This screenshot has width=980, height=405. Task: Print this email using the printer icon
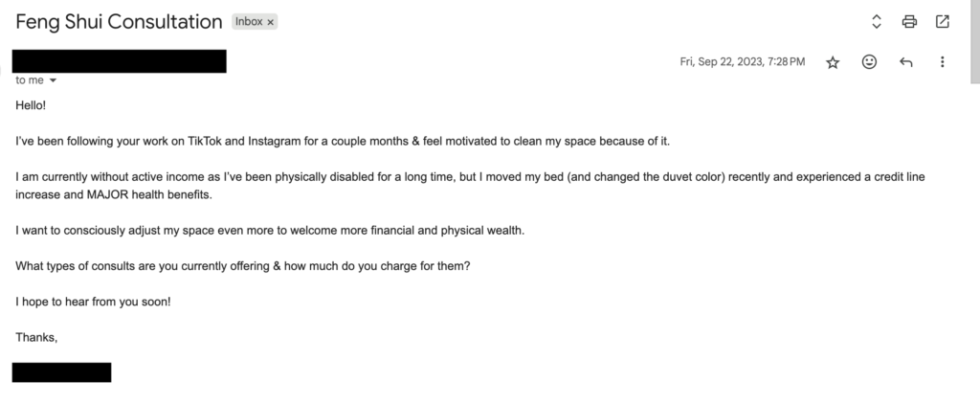point(909,22)
